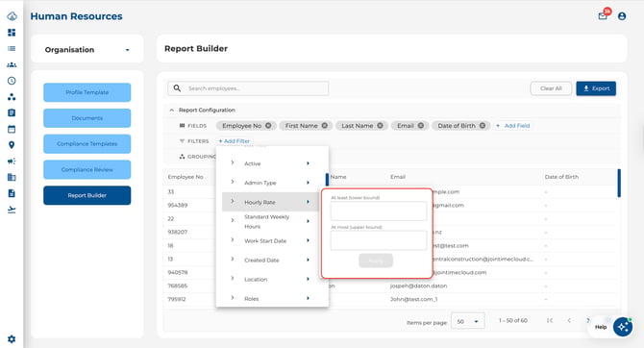Click the Date of Birth column header
644x348 pixels.
click(561, 177)
